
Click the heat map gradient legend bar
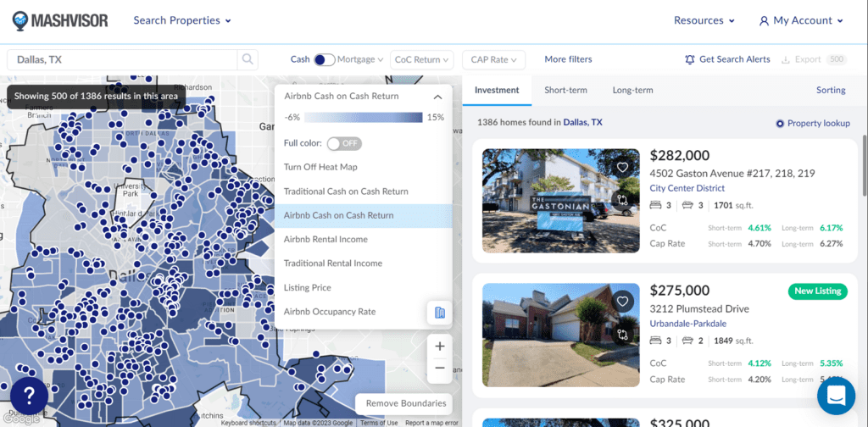click(x=364, y=117)
